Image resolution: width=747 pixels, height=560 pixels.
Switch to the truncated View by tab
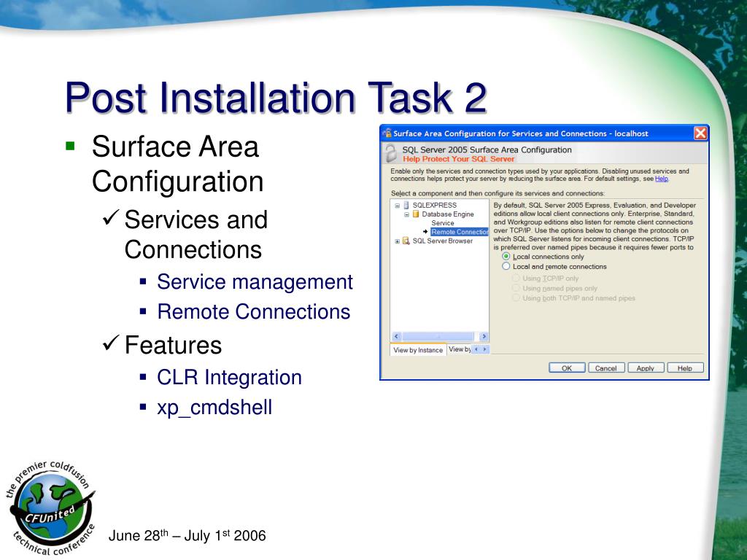(x=460, y=349)
